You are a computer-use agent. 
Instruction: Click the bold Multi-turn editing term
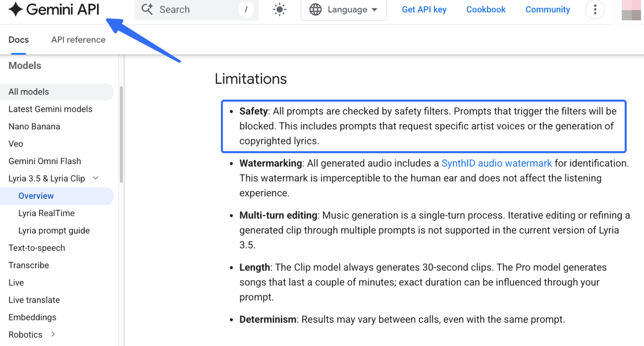click(278, 215)
